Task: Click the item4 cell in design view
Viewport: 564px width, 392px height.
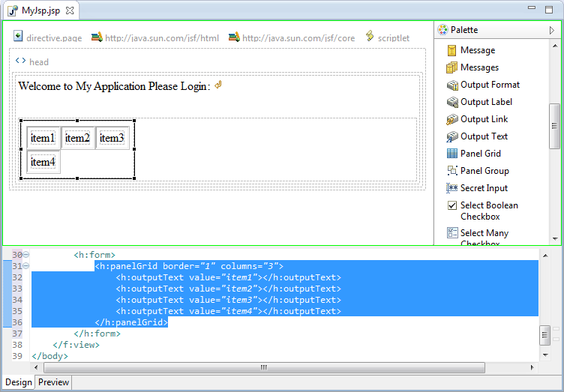Action: coord(43,162)
